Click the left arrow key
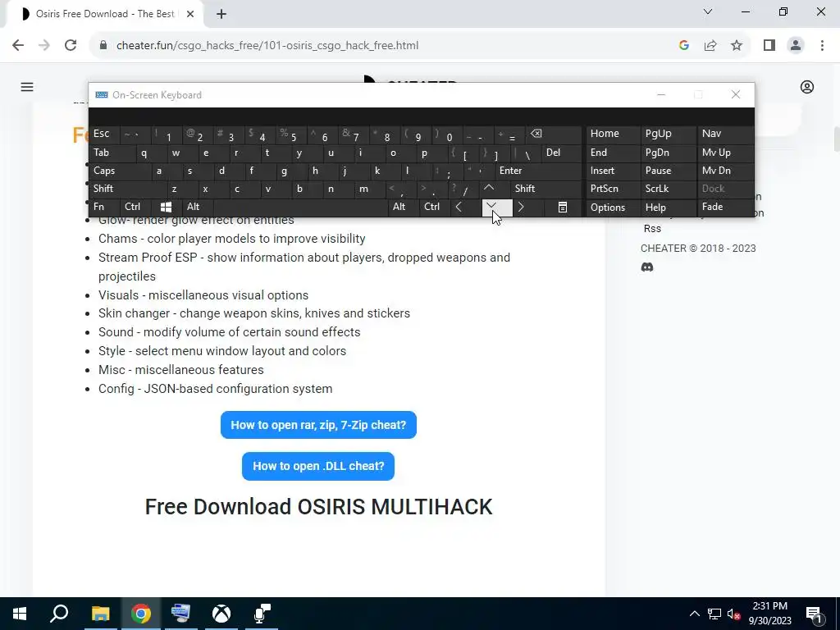 (464, 208)
